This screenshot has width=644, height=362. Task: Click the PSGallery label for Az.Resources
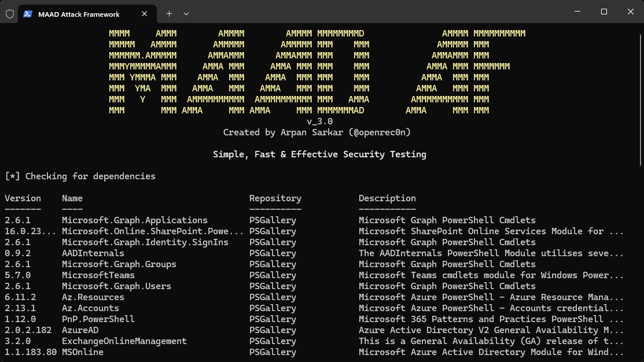pyautogui.click(x=272, y=297)
